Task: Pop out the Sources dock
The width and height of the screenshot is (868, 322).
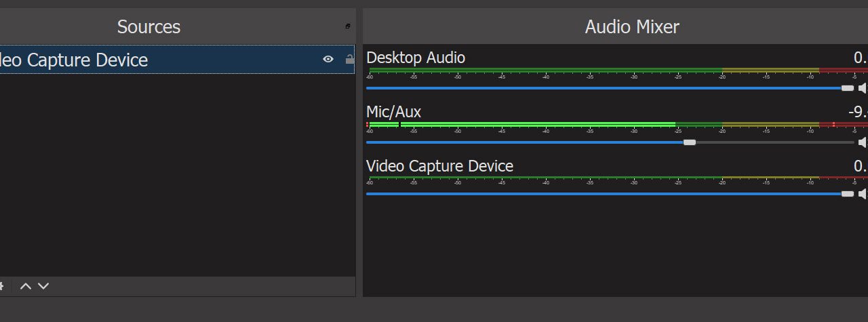Action: tap(348, 26)
